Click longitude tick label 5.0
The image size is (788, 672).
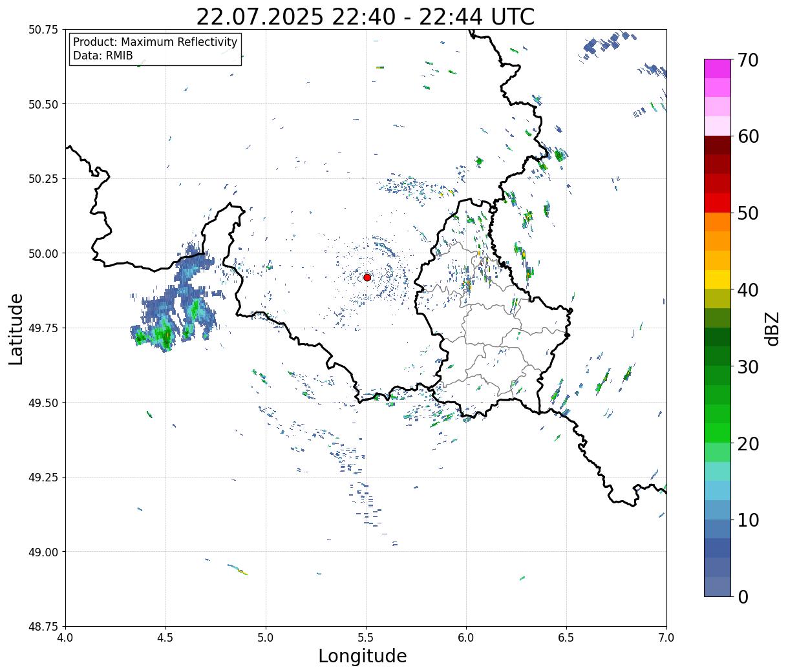point(266,638)
